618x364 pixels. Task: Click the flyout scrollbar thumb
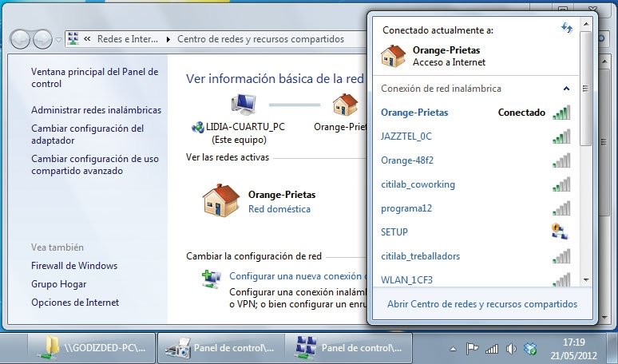point(586,89)
